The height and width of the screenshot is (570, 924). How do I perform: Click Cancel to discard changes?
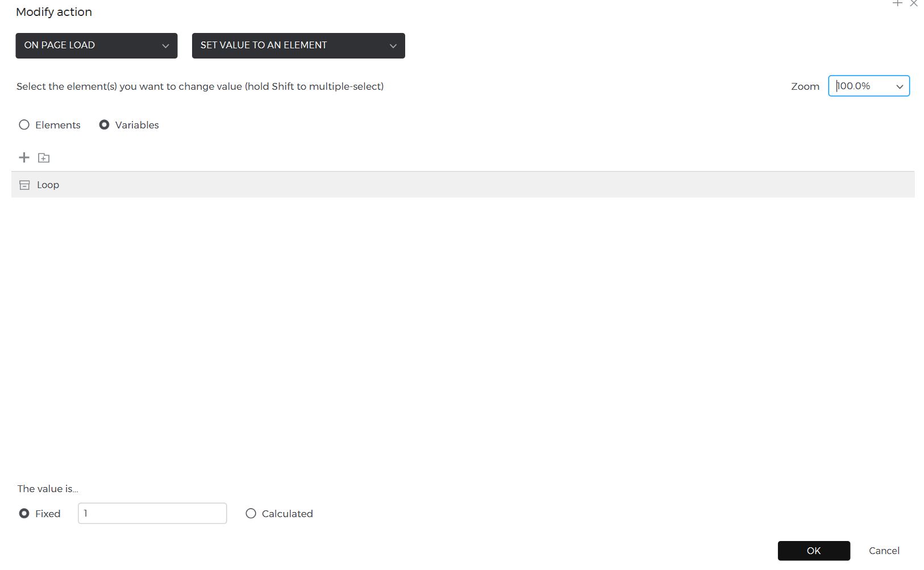click(x=884, y=551)
